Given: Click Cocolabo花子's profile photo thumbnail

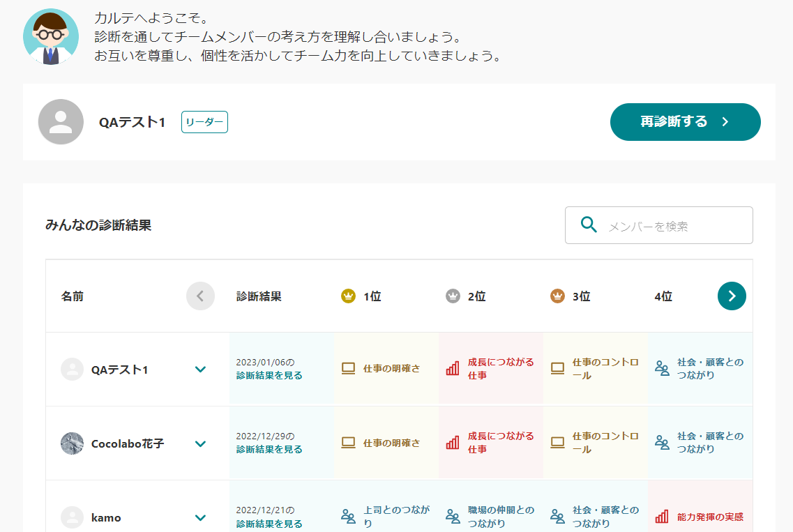Looking at the screenshot, I should tap(72, 443).
